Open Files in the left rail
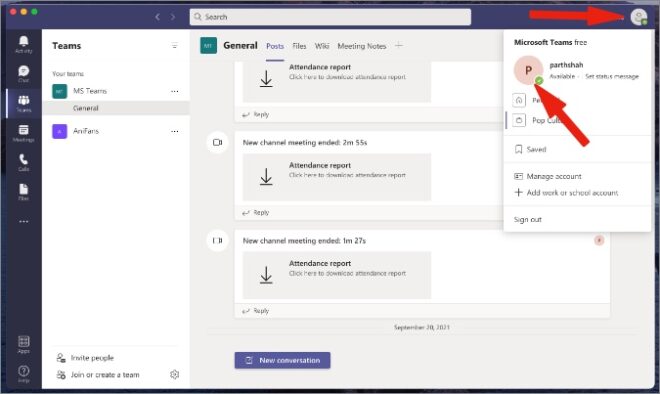660x394 pixels. click(x=24, y=192)
